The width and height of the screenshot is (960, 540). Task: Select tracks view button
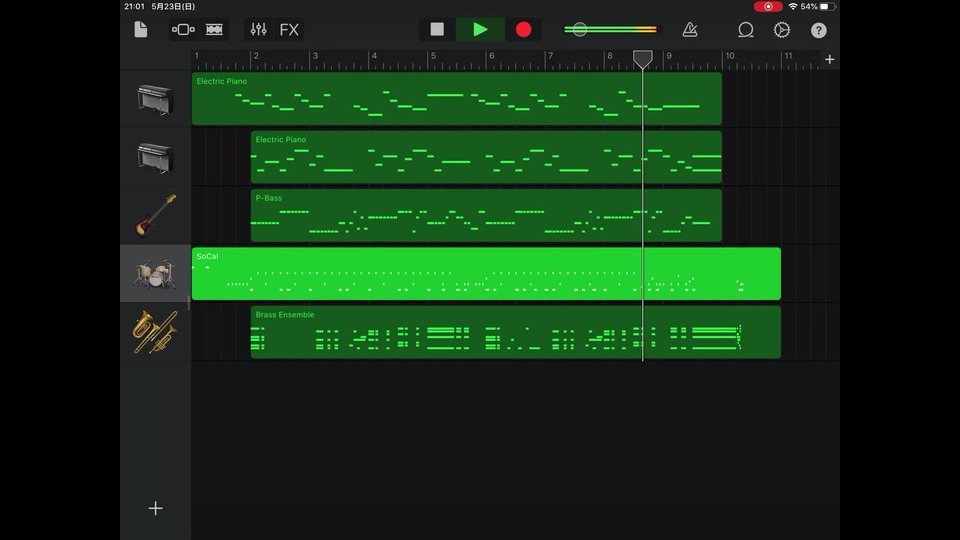(x=214, y=29)
